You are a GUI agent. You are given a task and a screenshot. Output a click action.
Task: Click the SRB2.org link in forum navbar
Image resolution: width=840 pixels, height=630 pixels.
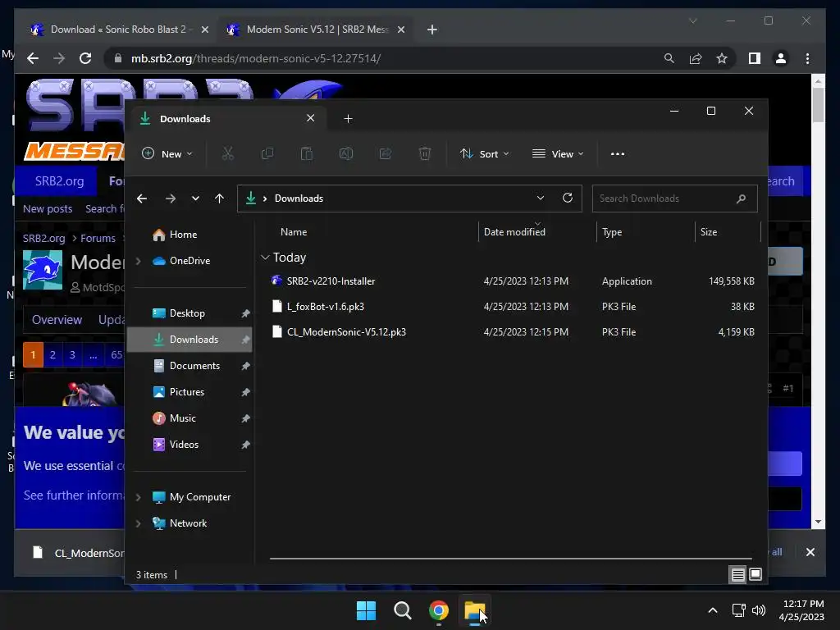tap(59, 181)
